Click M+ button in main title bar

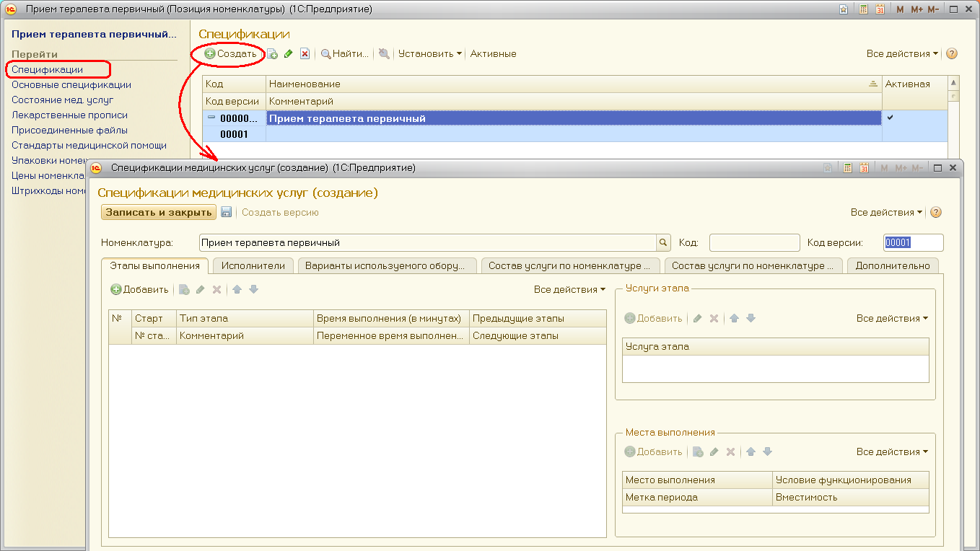[916, 9]
